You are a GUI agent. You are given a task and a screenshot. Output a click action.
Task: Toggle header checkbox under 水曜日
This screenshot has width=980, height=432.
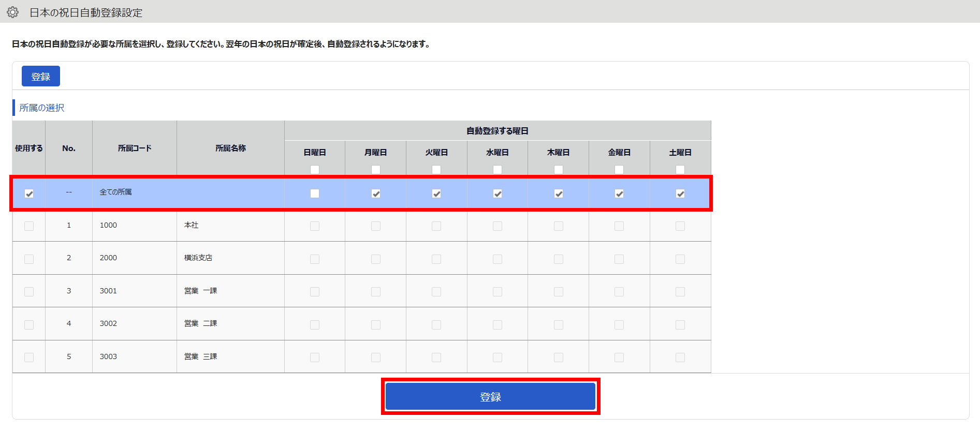(498, 170)
